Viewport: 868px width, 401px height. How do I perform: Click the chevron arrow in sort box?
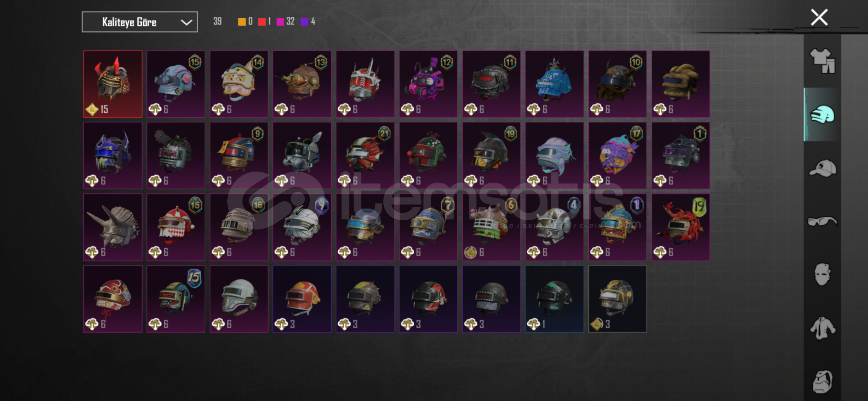pos(186,22)
